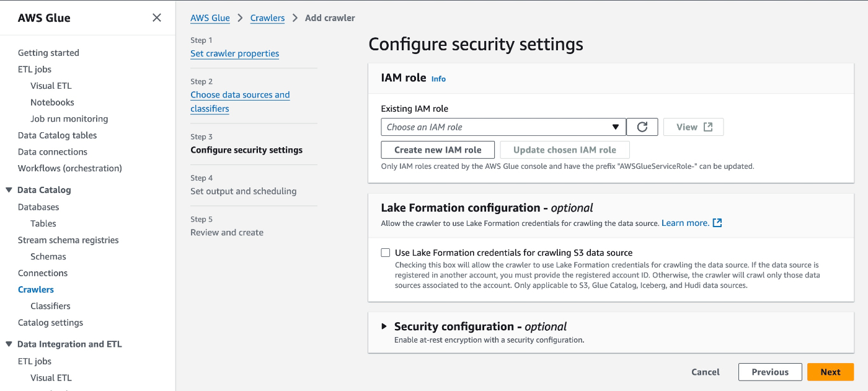Cancel the crawler creation
This screenshot has width=868, height=391.
(706, 372)
